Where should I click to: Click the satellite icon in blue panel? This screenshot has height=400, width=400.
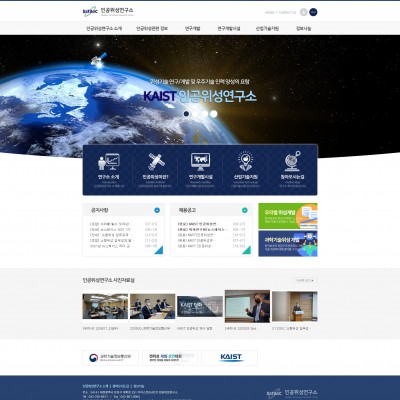point(156,162)
